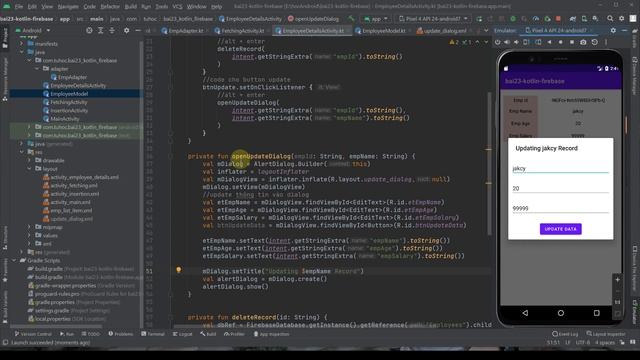640x360 pixels.
Task: Click the Make Project hammer icon
Action: coord(351,19)
